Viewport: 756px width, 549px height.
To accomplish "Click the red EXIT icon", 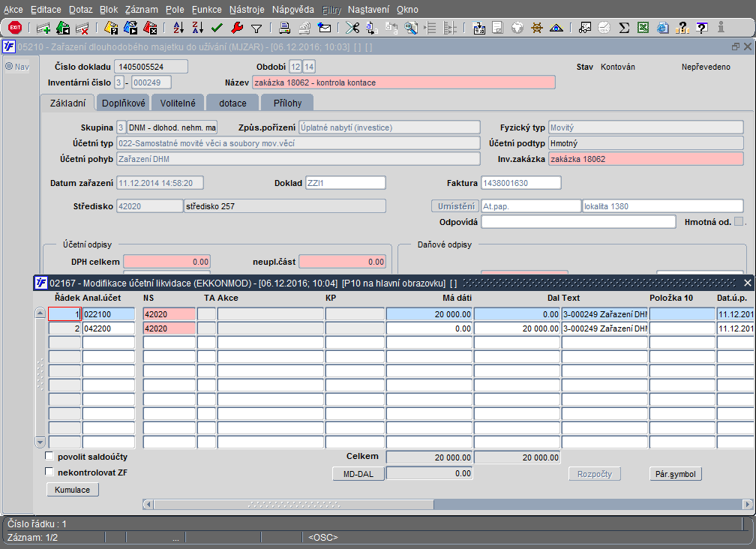I will pos(15,28).
